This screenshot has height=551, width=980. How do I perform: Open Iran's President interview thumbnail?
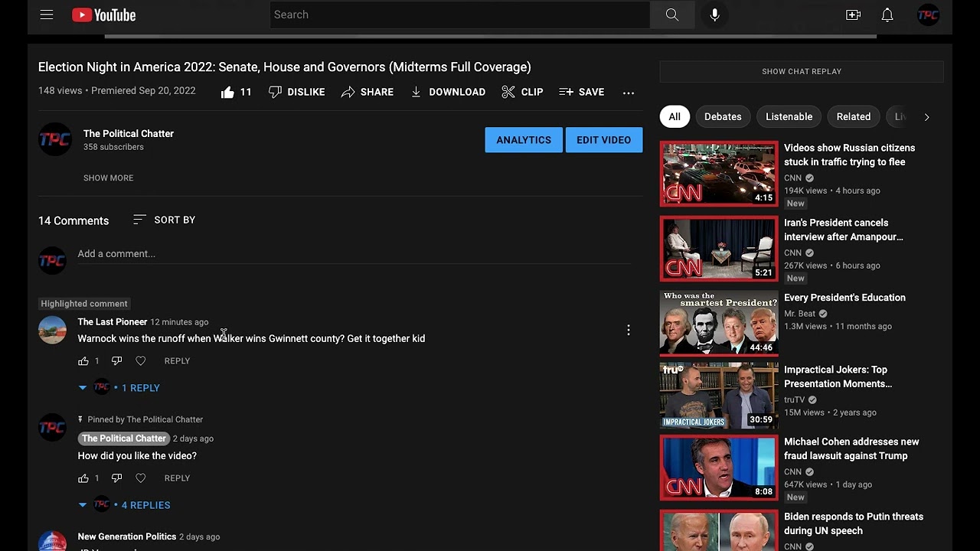pos(719,249)
